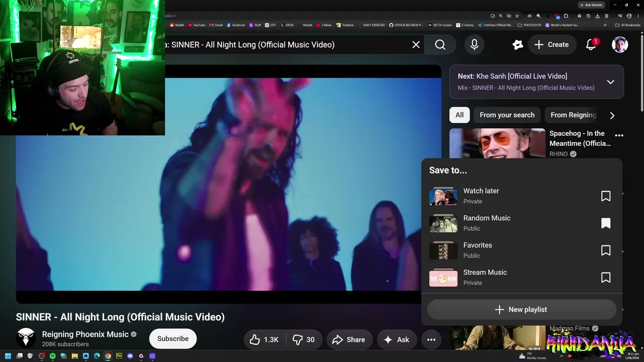Screen dimensions: 644x362
Task: Expand the Next: Khe Sanh mix panel
Action: click(x=610, y=82)
